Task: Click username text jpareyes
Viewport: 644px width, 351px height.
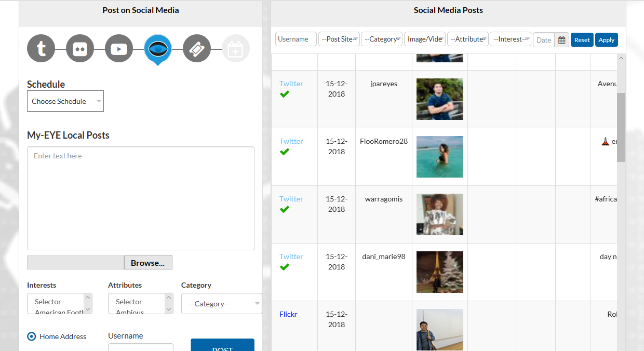Action: pyautogui.click(x=384, y=84)
